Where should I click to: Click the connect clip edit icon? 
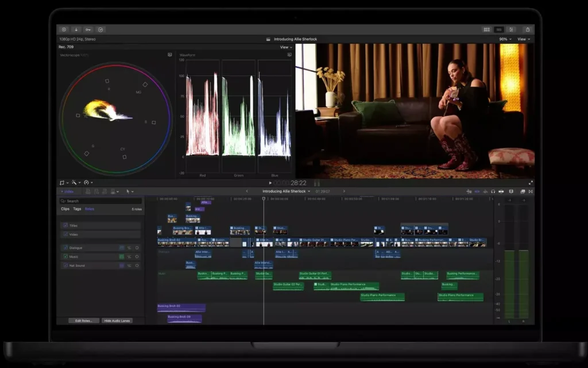click(88, 191)
